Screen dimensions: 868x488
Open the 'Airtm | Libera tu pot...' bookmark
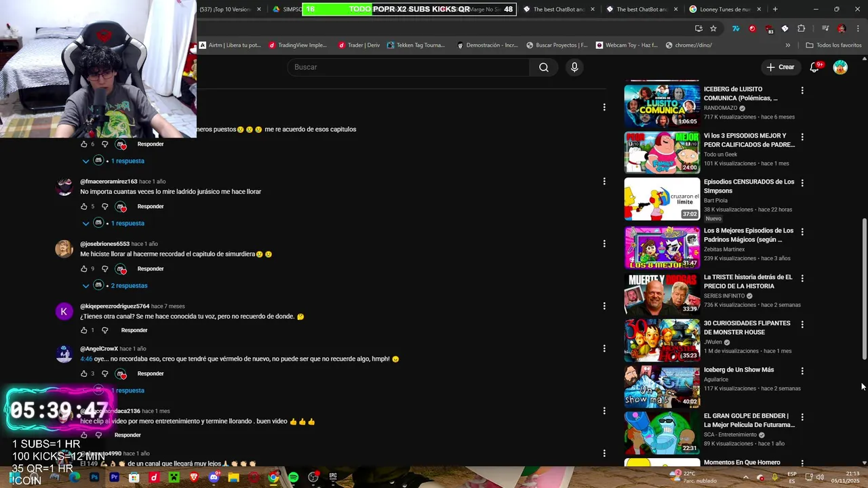coord(230,45)
